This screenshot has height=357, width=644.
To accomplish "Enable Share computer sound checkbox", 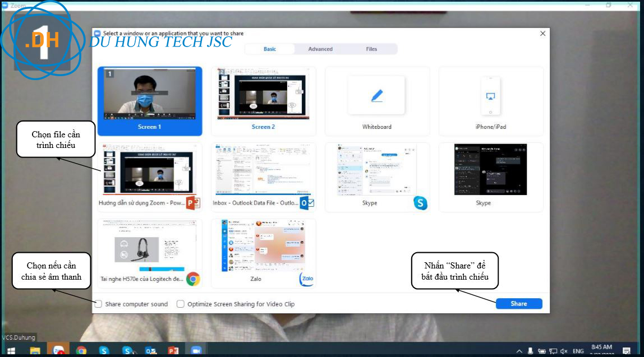I will pos(99,304).
